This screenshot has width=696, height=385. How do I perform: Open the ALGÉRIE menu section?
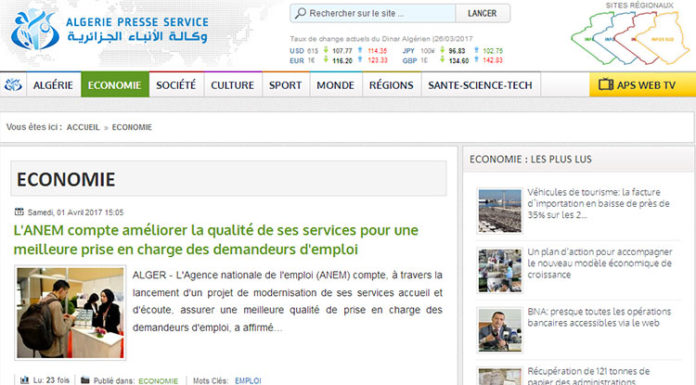pos(53,85)
